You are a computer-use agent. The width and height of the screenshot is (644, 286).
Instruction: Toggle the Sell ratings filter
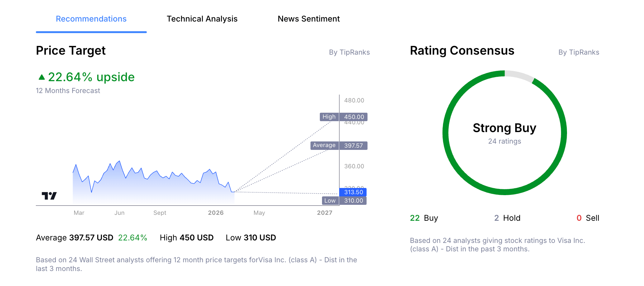coord(589,218)
